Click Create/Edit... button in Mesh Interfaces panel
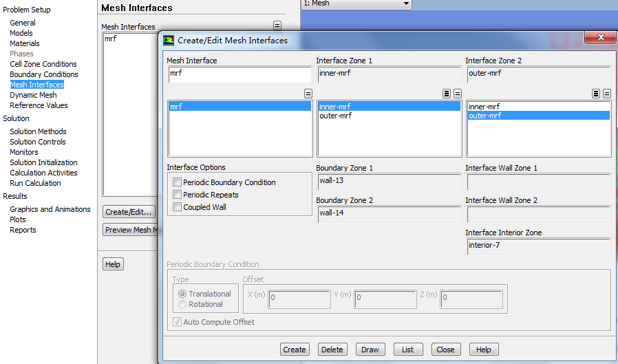The image size is (618, 364). [x=129, y=211]
